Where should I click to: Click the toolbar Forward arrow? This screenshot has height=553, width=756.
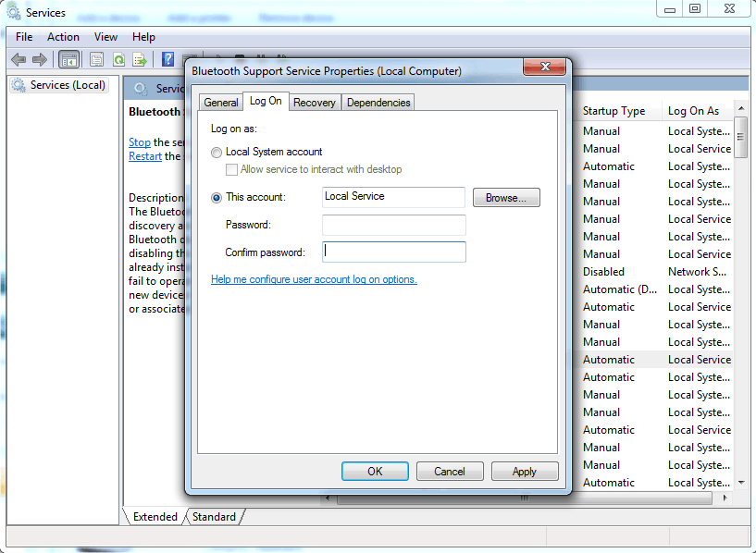(40, 60)
